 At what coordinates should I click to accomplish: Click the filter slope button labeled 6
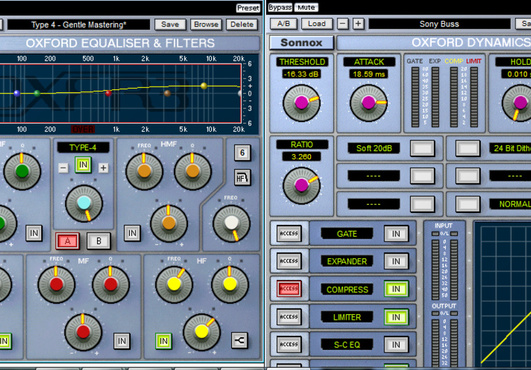point(242,152)
